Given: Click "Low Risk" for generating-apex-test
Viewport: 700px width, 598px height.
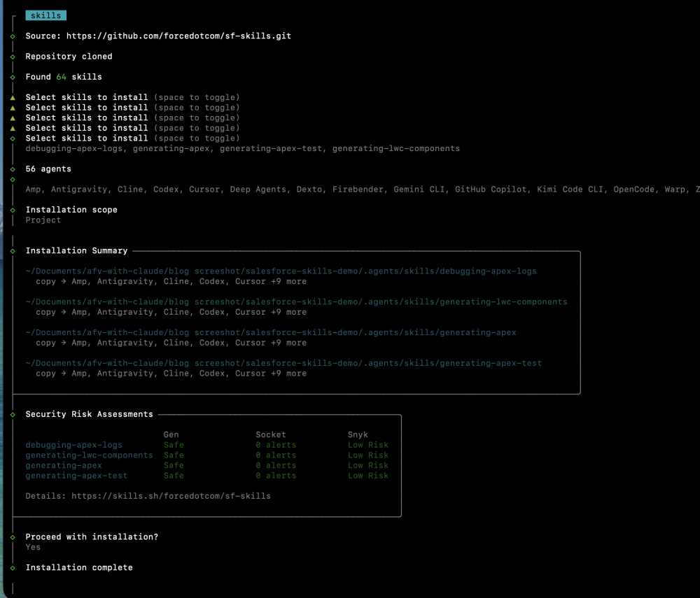Looking at the screenshot, I should [368, 476].
